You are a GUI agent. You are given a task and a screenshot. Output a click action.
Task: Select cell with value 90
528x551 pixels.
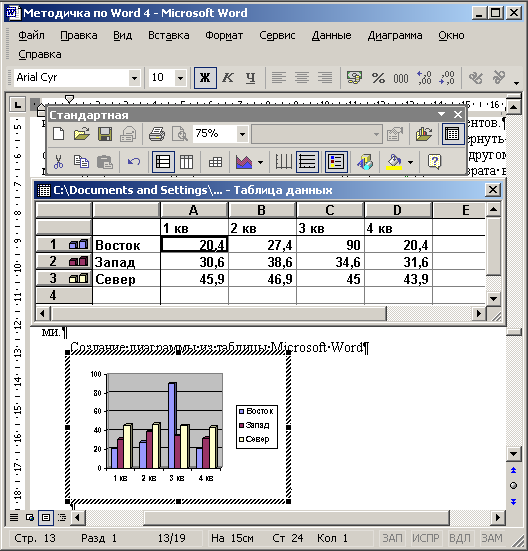coord(330,245)
